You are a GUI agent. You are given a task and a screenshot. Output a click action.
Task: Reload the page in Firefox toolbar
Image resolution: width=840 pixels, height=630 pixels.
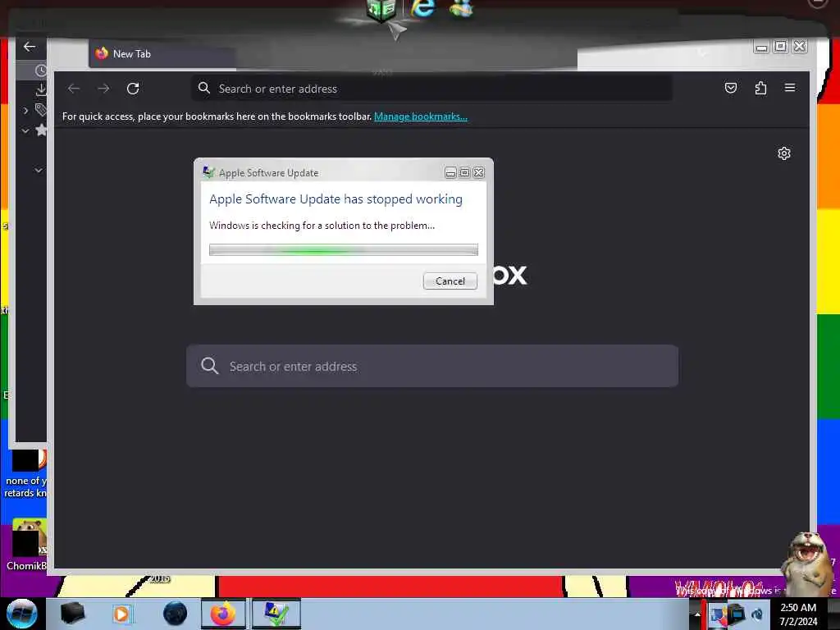(133, 89)
